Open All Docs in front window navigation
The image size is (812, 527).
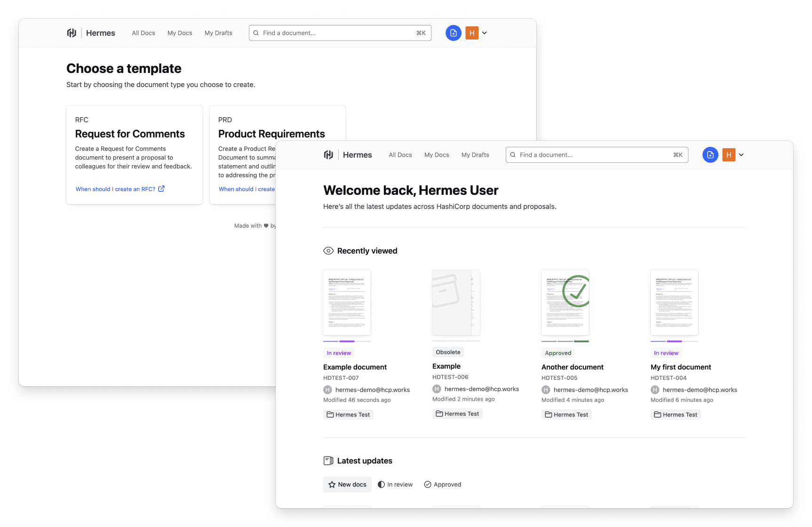pos(400,155)
